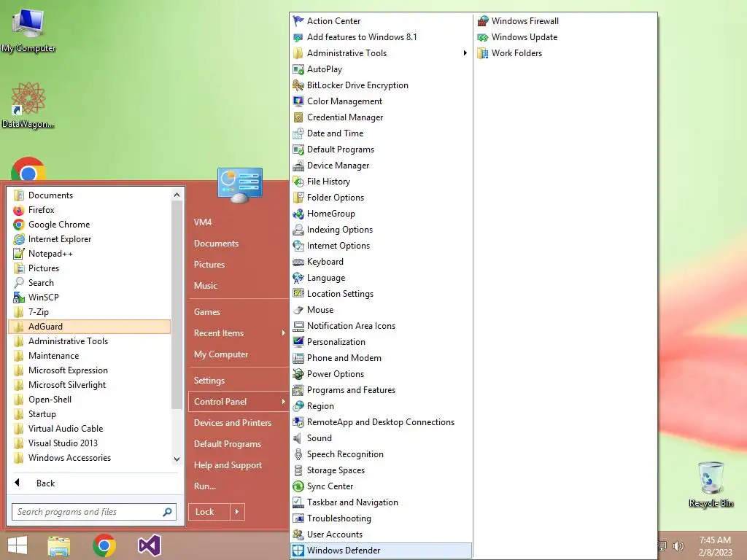Screen dimensions: 747x560
Task: Click the Color Management monitor icon
Action: tap(298, 101)
